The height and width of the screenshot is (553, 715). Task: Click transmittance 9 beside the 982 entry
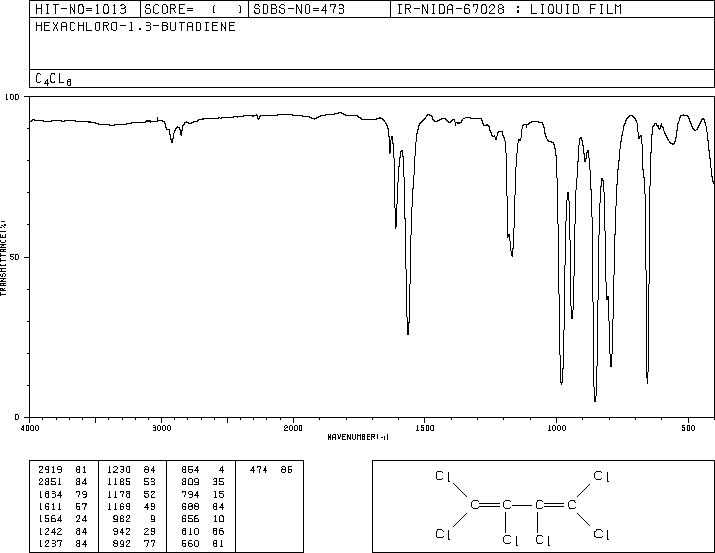(x=153, y=519)
